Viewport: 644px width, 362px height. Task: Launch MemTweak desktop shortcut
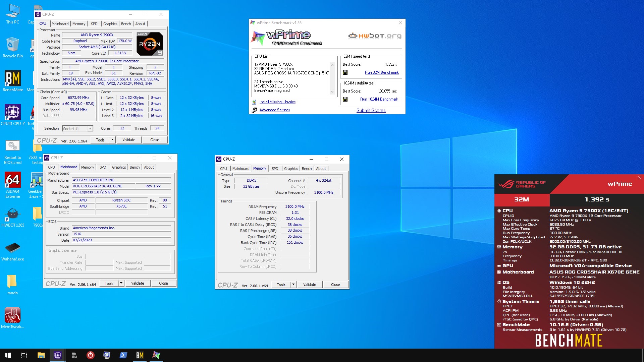point(12,318)
